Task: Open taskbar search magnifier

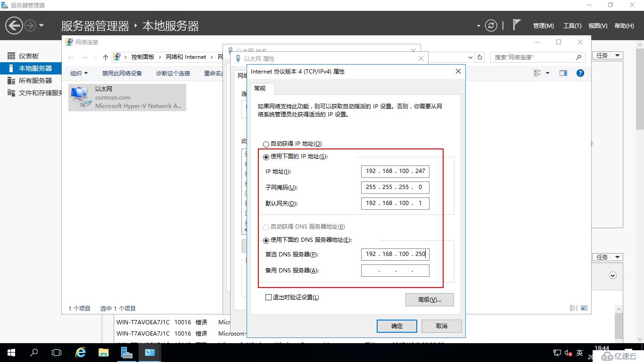Action: pos(34,353)
